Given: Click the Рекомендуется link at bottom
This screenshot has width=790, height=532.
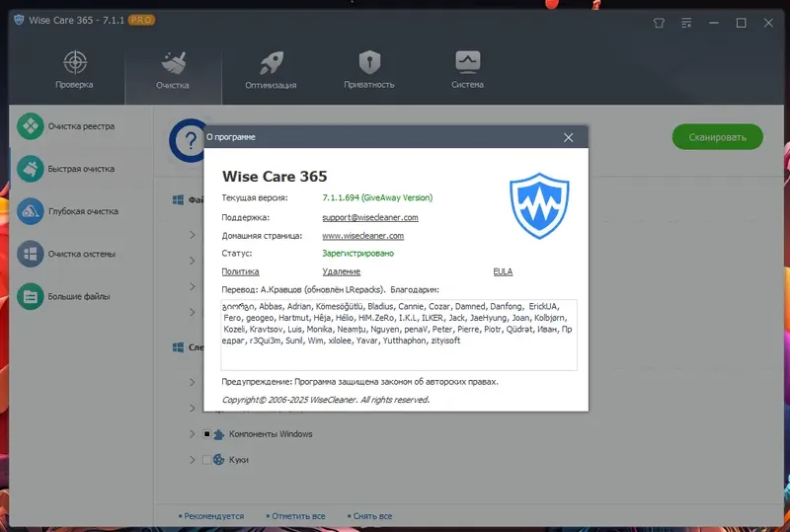Looking at the screenshot, I should 211,516.
